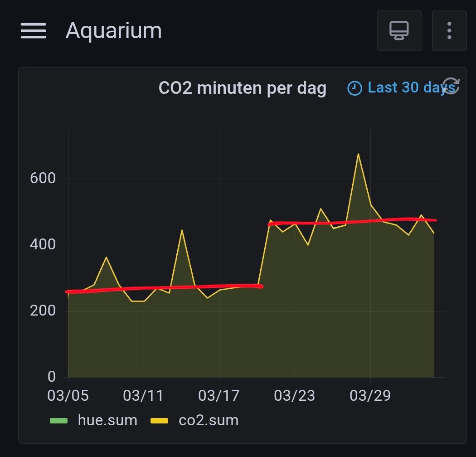
Task: Click the 03/23 x-axis date label
Action: pos(295,396)
